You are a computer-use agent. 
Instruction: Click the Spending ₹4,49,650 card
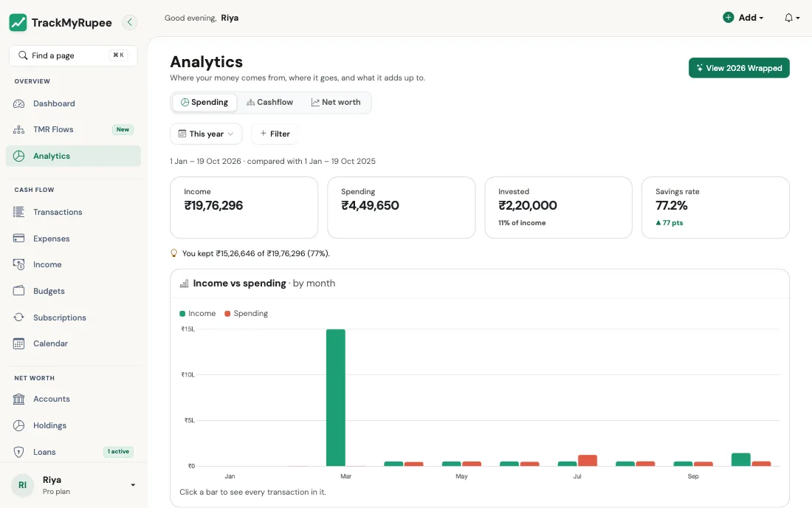coord(402,207)
